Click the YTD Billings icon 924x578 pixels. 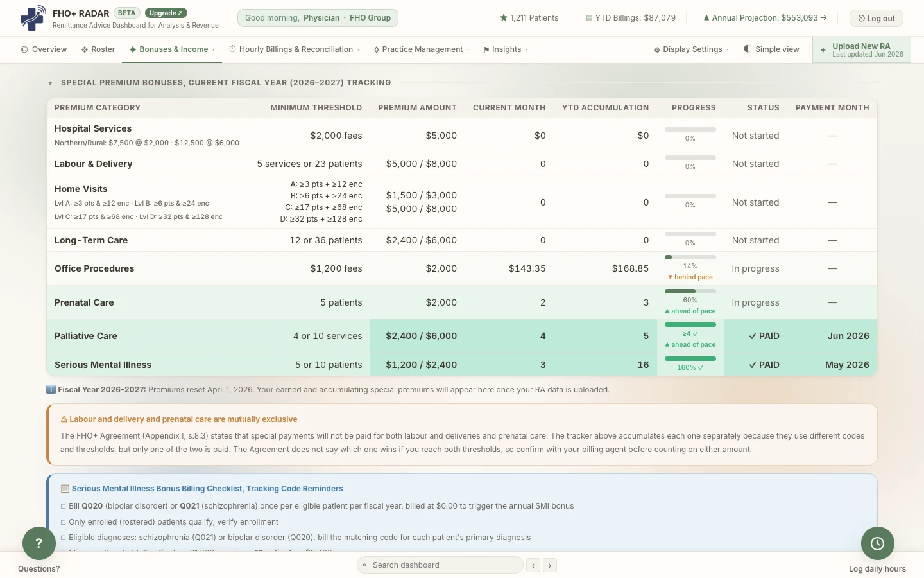589,18
